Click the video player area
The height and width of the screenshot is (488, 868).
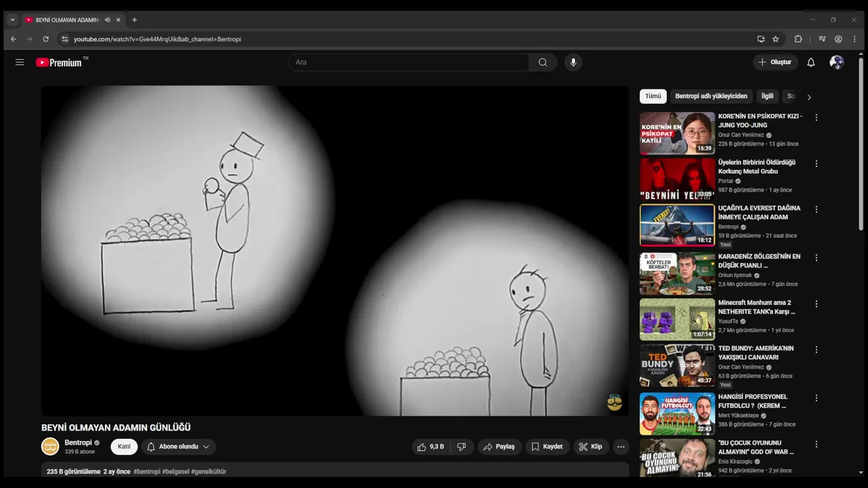(335, 250)
